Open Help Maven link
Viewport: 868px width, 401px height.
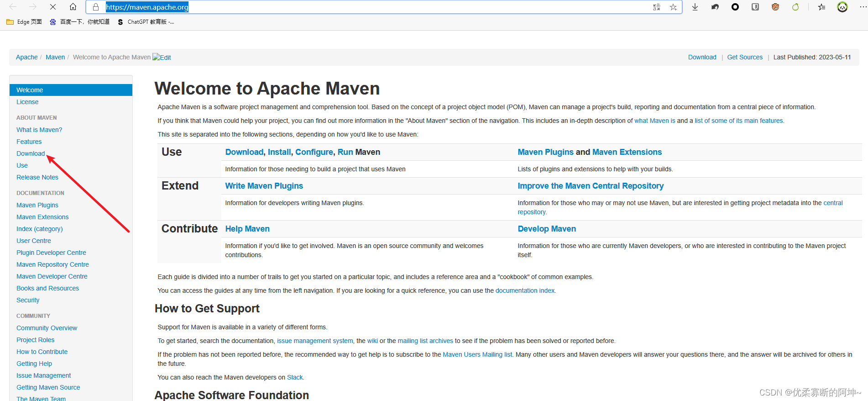[x=247, y=229]
